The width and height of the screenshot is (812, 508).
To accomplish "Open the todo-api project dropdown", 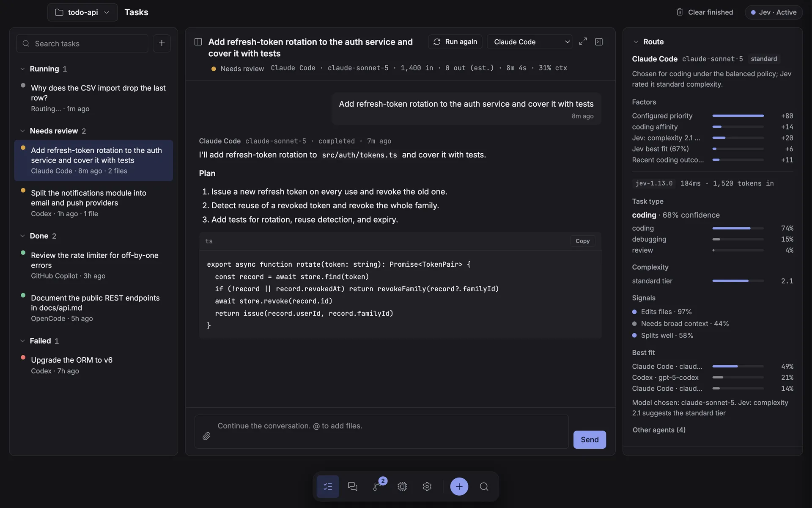I will coord(82,12).
